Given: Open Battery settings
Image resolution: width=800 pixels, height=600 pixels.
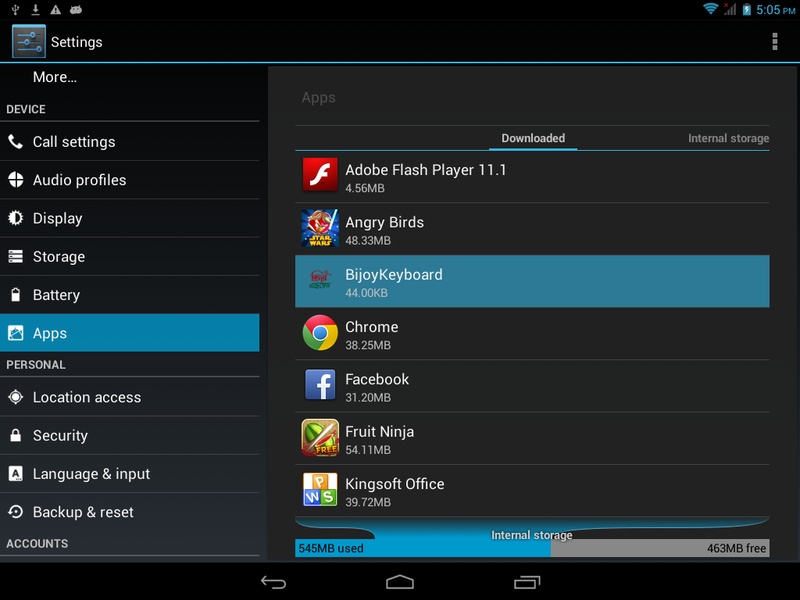Looking at the screenshot, I should [130, 294].
